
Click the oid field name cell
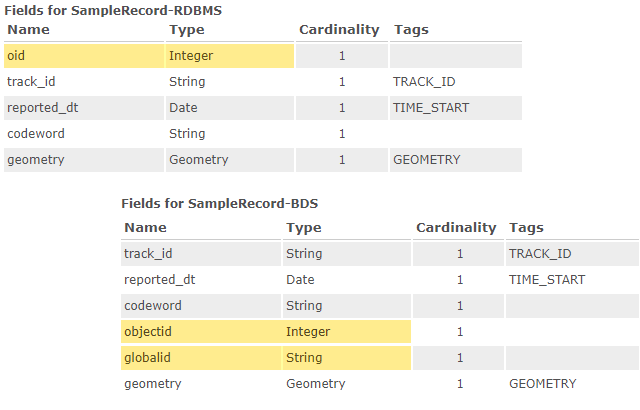coord(17,55)
